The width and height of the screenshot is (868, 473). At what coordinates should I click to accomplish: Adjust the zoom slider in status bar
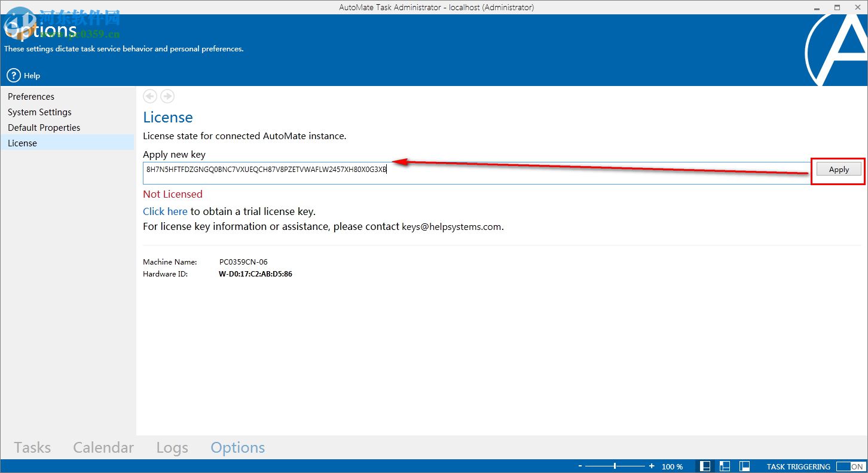[x=615, y=466]
